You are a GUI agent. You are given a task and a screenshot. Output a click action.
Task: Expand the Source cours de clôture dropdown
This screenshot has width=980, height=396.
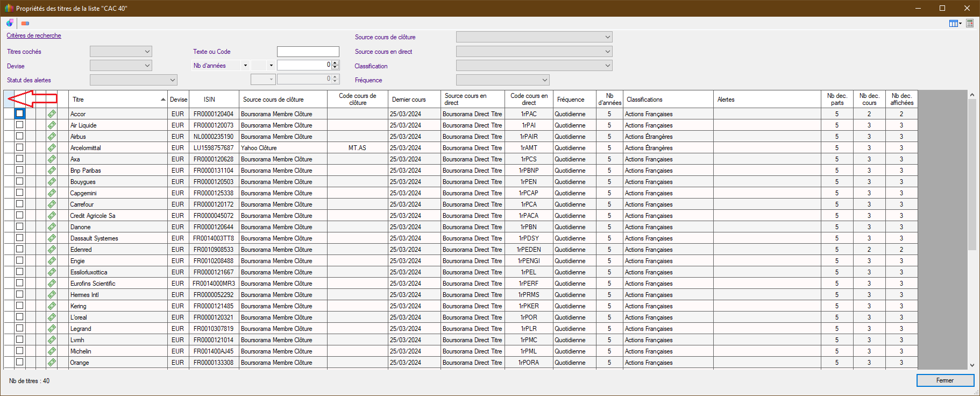pos(534,37)
